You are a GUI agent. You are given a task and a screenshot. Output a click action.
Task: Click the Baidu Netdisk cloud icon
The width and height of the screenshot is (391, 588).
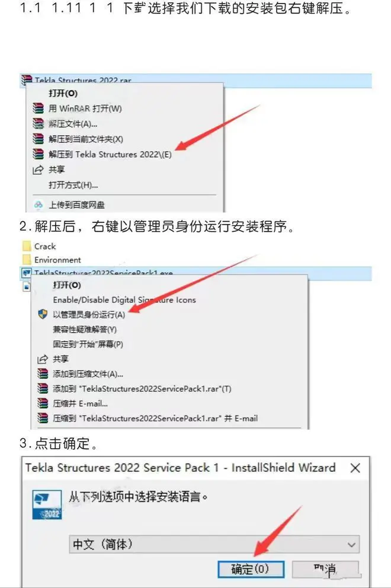click(x=39, y=204)
